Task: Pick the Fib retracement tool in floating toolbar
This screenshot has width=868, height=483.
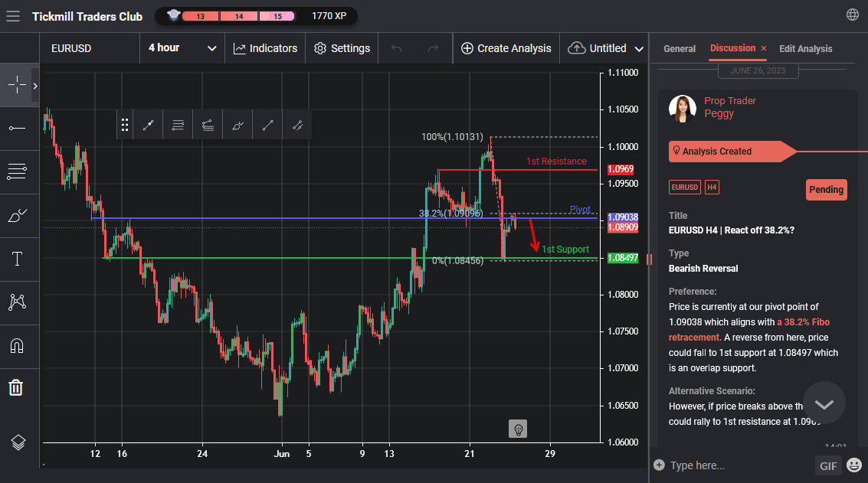Action: point(178,126)
